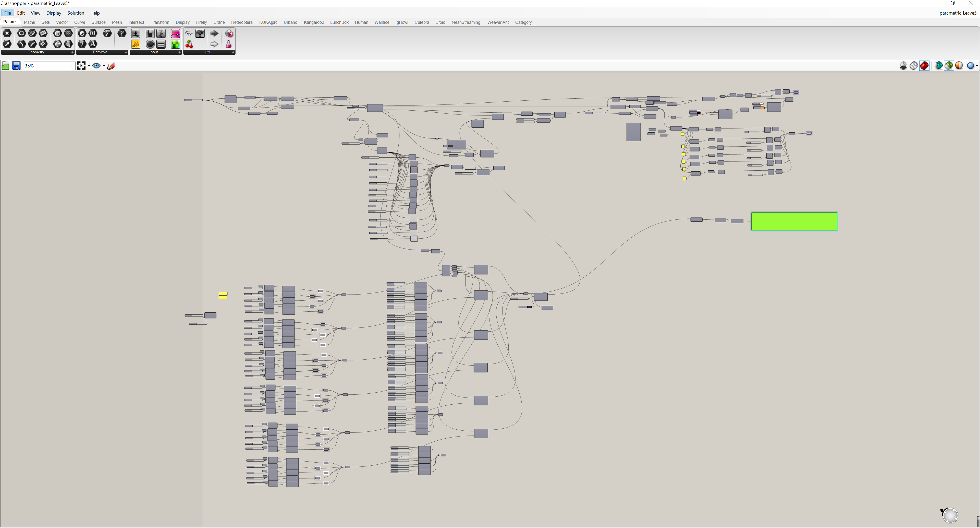980x528 pixels.
Task: Switch to the Maths tab
Action: [x=29, y=22]
